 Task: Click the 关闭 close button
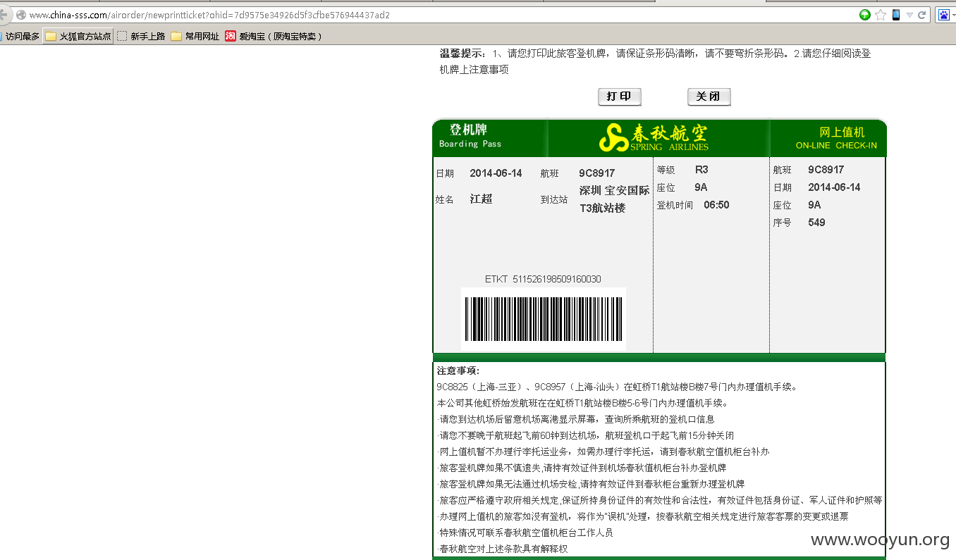pyautogui.click(x=709, y=97)
